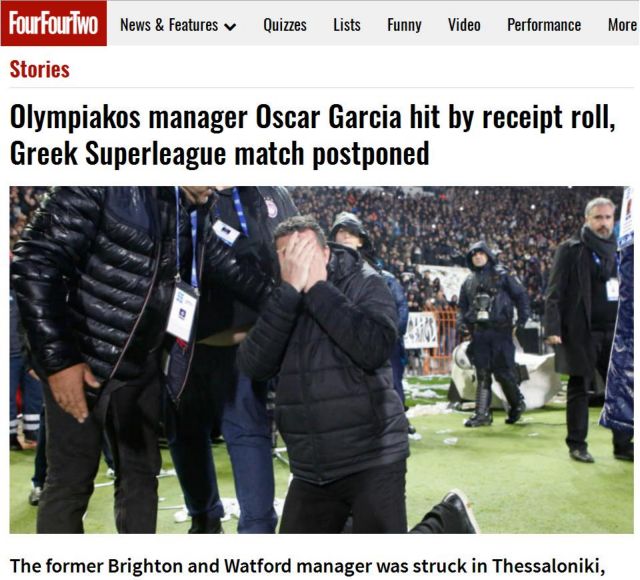Open the Video section

pyautogui.click(x=464, y=25)
